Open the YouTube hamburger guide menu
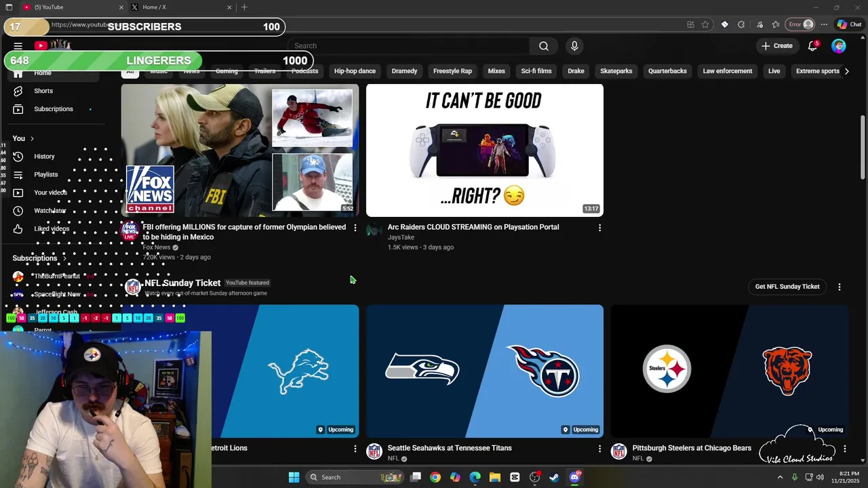868x488 pixels. click(x=18, y=46)
